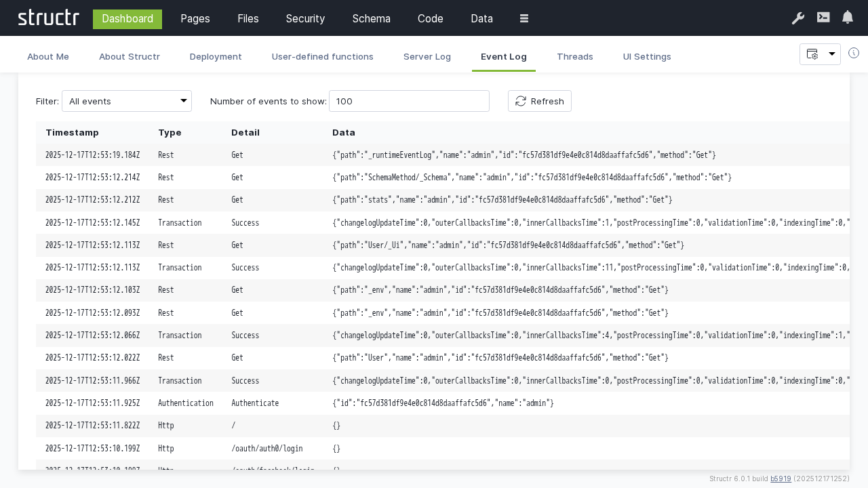
Task: Go to the Security section
Action: pyautogui.click(x=306, y=19)
